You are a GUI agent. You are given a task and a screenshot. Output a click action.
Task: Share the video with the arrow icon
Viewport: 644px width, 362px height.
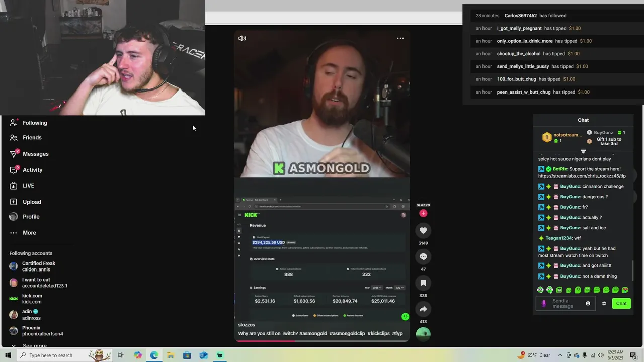(423, 309)
